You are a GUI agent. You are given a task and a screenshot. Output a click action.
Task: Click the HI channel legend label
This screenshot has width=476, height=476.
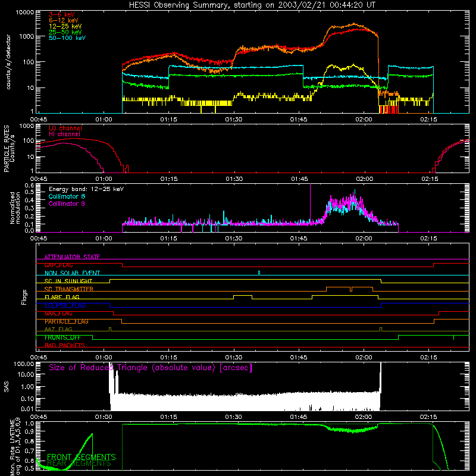65,134
